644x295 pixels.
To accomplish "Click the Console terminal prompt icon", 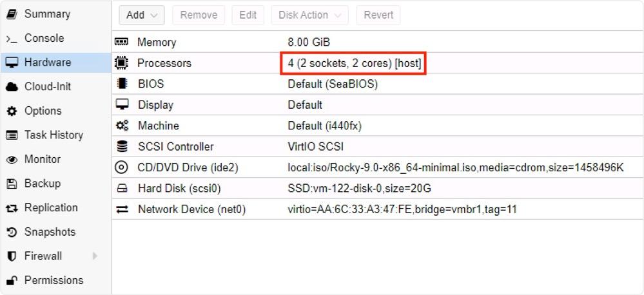I will 12,39.
